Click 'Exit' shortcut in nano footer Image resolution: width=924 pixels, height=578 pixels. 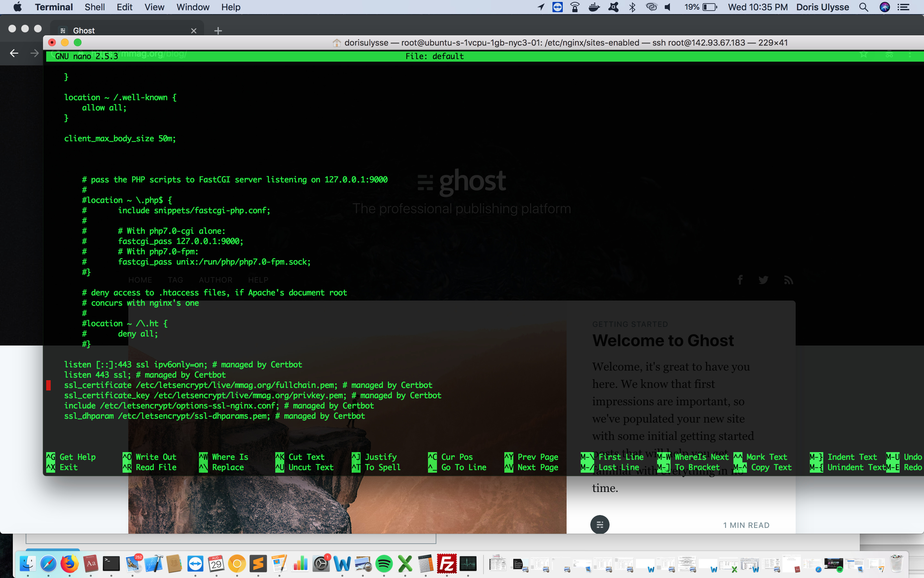tap(62, 467)
